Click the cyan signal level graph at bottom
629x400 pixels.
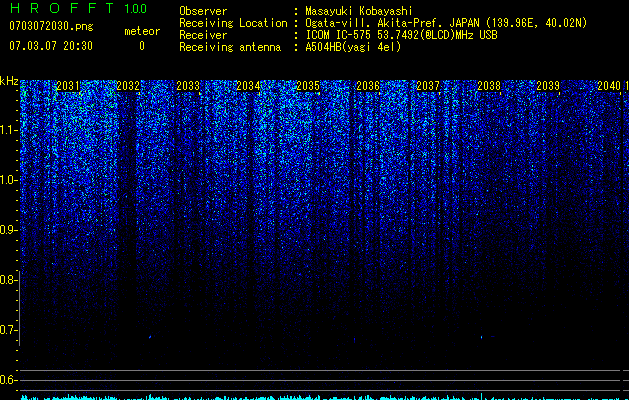pyautogui.click(x=324, y=397)
